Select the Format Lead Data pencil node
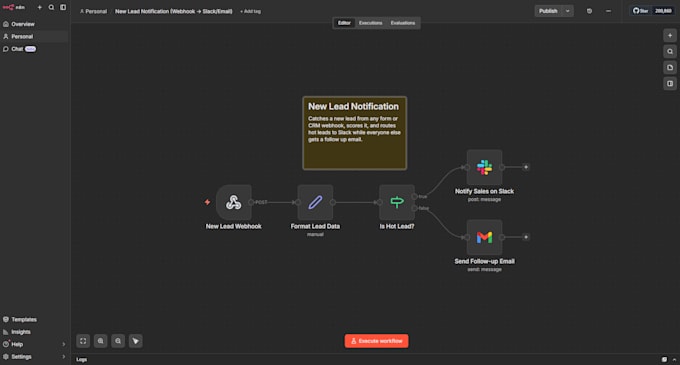The image size is (680, 365). pos(315,202)
